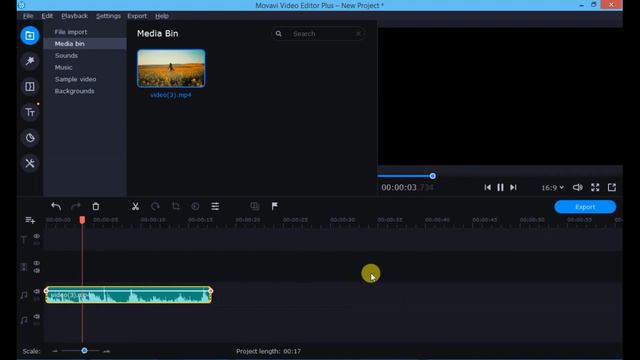Screen dimensions: 640x360
Task: Select the audio clip on the timeline
Action: pos(129,295)
